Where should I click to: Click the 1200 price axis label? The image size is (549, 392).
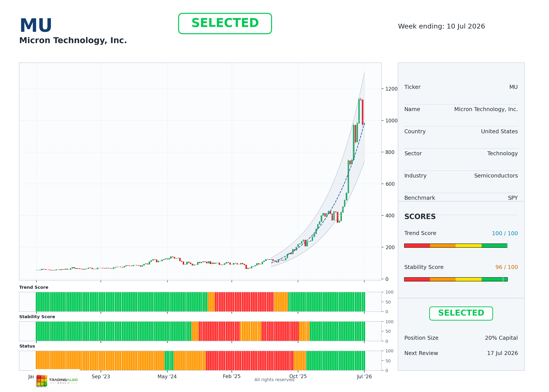[x=391, y=89]
